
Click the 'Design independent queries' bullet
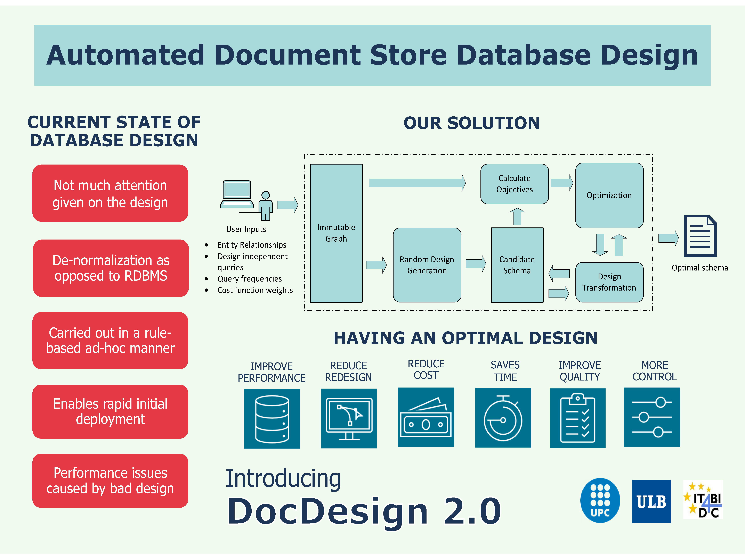point(253,261)
